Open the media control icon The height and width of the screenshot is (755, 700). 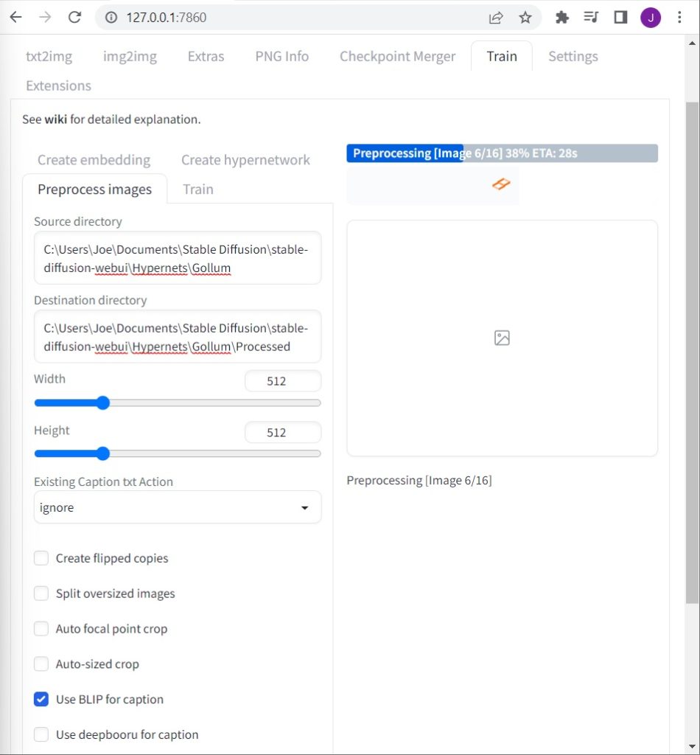pos(591,18)
